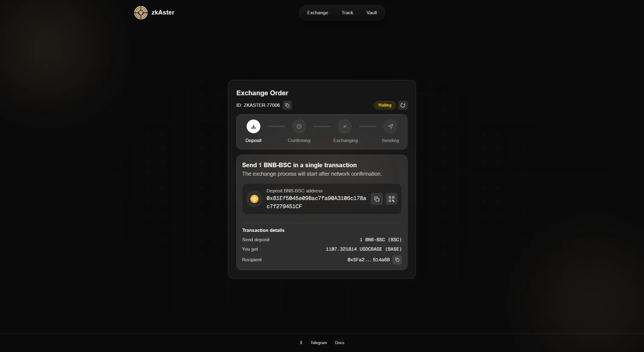644x352 pixels.
Task: Click the recipient value 0x5Fa2...514a6B
Action: pos(368,260)
